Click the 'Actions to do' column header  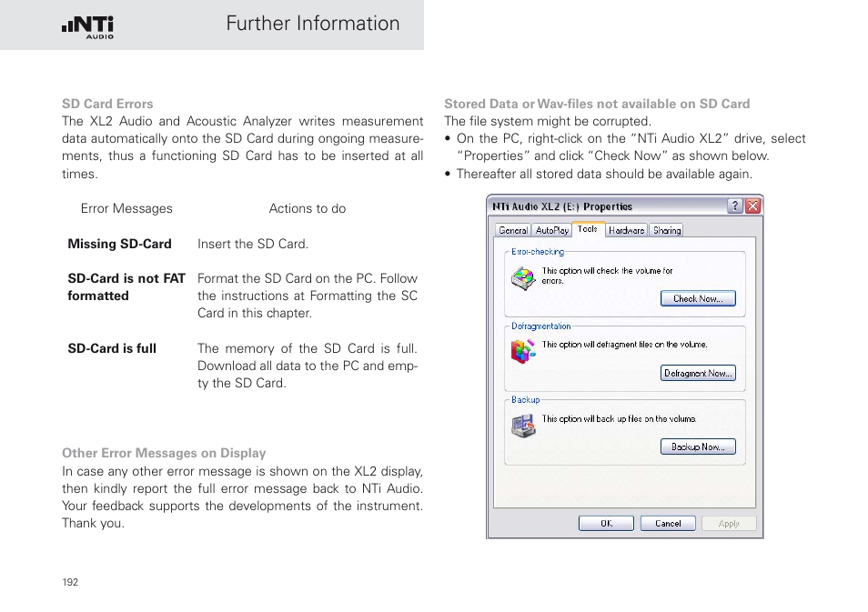[308, 208]
